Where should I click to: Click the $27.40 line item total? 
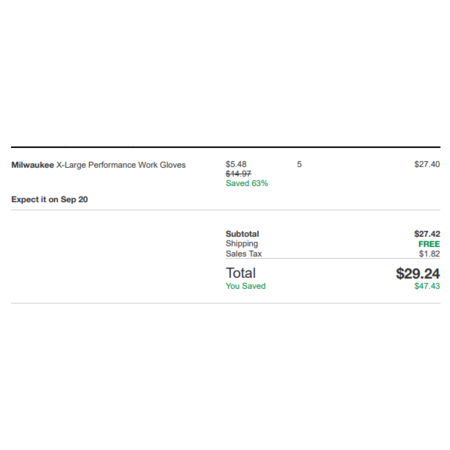coord(427,164)
